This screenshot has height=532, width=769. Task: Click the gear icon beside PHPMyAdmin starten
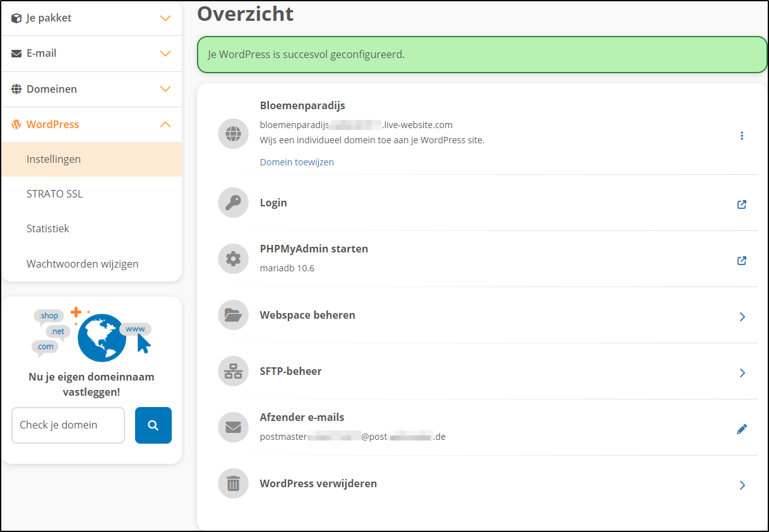point(233,259)
